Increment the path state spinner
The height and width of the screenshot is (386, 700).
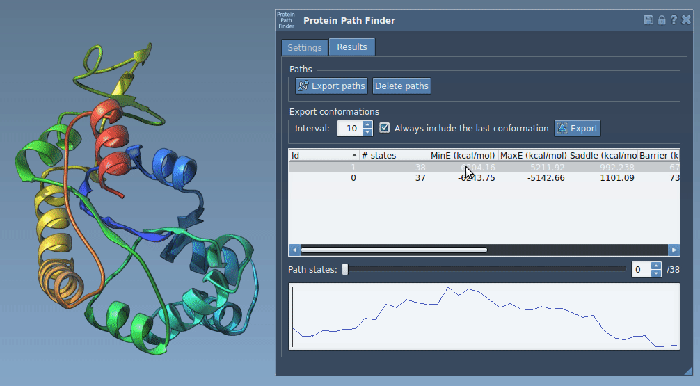pyautogui.click(x=656, y=266)
